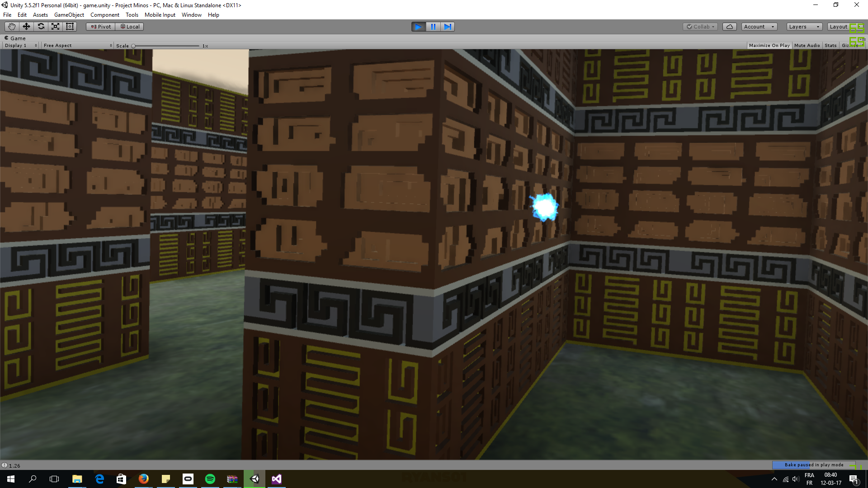
Task: Click the Step frame button
Action: [x=447, y=27]
